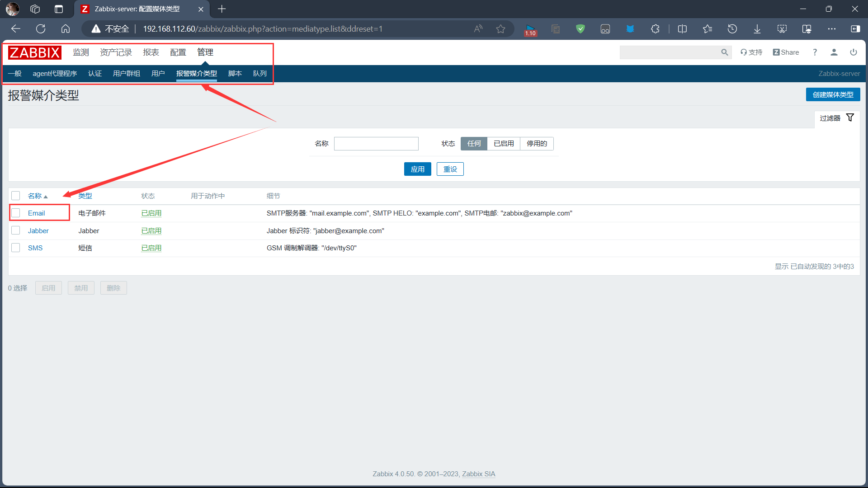Toggle SMS row 已启用 status

151,248
